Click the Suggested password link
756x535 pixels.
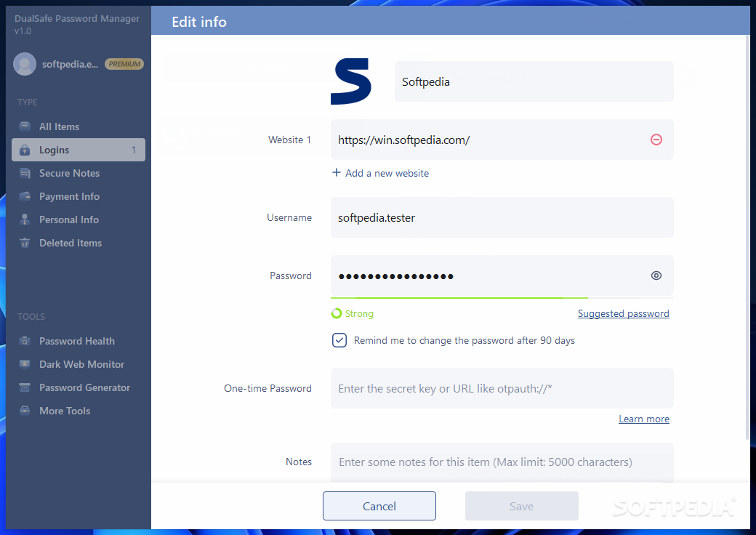point(624,314)
